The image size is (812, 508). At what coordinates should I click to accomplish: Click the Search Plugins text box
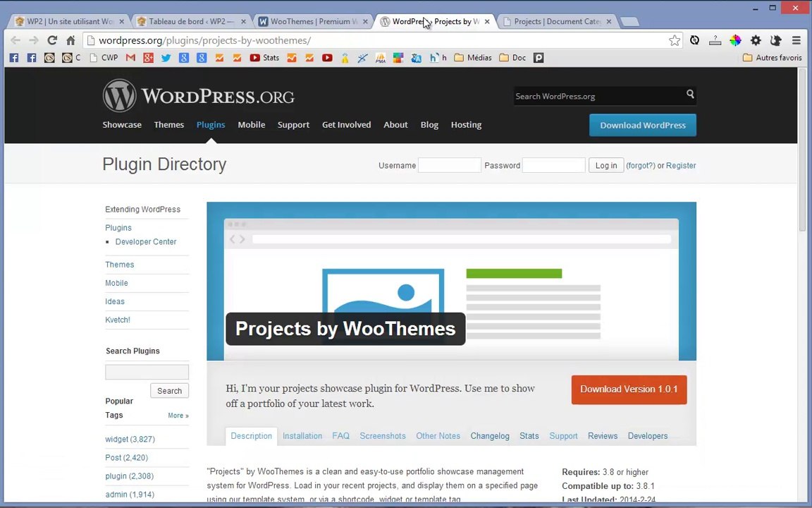coord(147,373)
